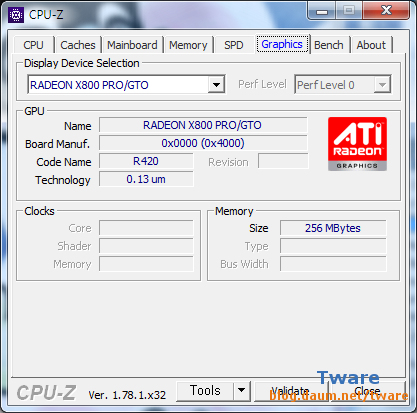Select the Graphics tab
Screen dimensions: 417x413
tap(282, 44)
